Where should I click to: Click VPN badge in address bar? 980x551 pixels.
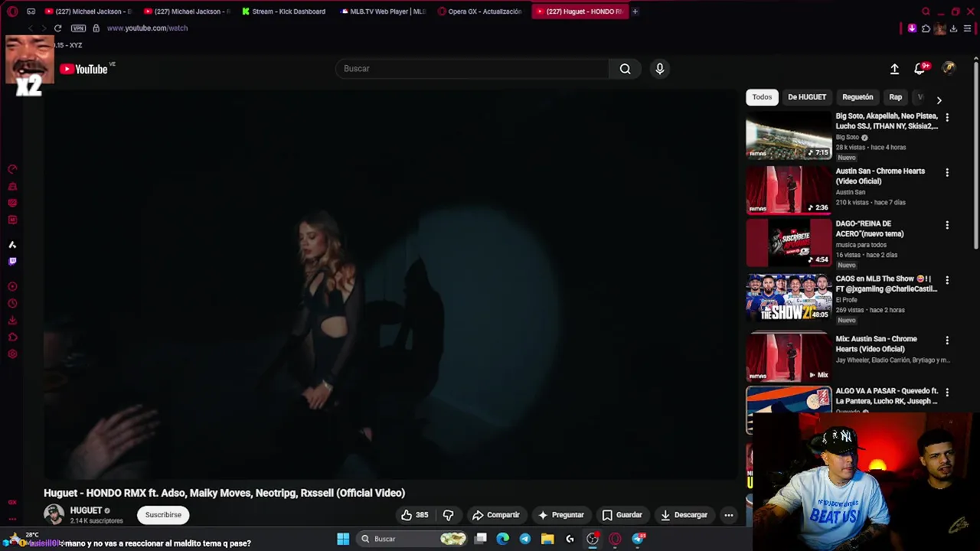pos(78,28)
